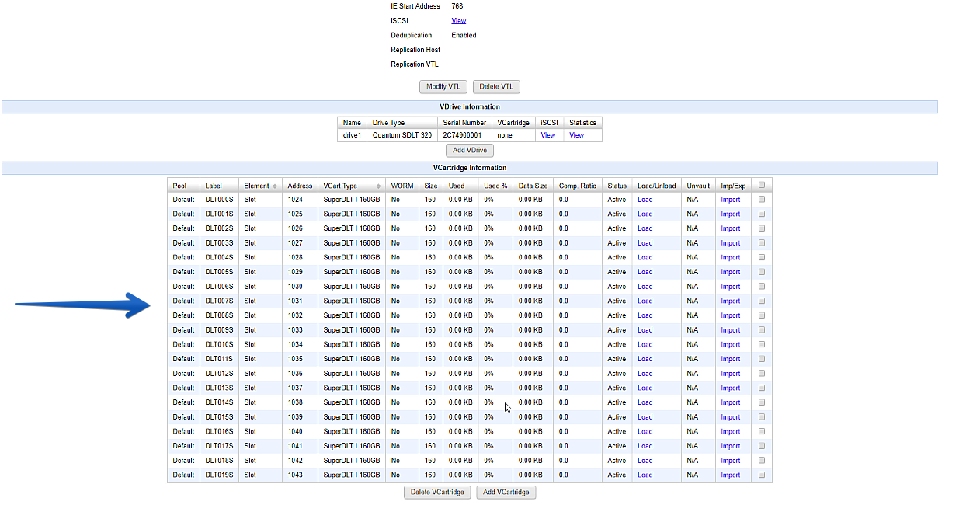Click the Delete VCartridge button

coord(437,493)
